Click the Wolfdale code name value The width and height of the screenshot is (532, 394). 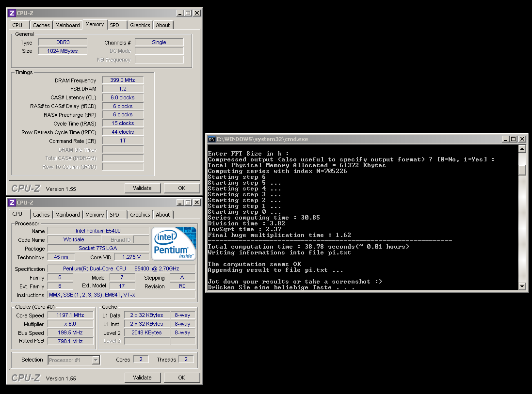74,240
